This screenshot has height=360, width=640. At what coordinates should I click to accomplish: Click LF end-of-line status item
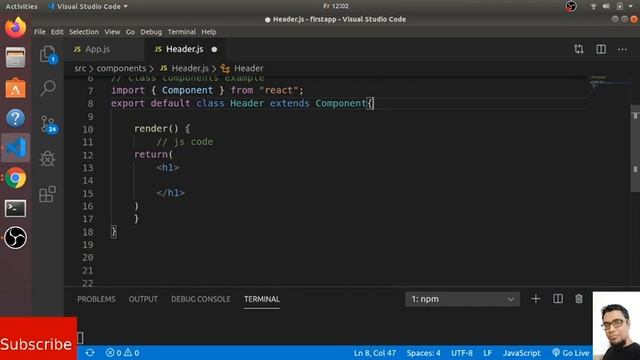pyautogui.click(x=488, y=353)
